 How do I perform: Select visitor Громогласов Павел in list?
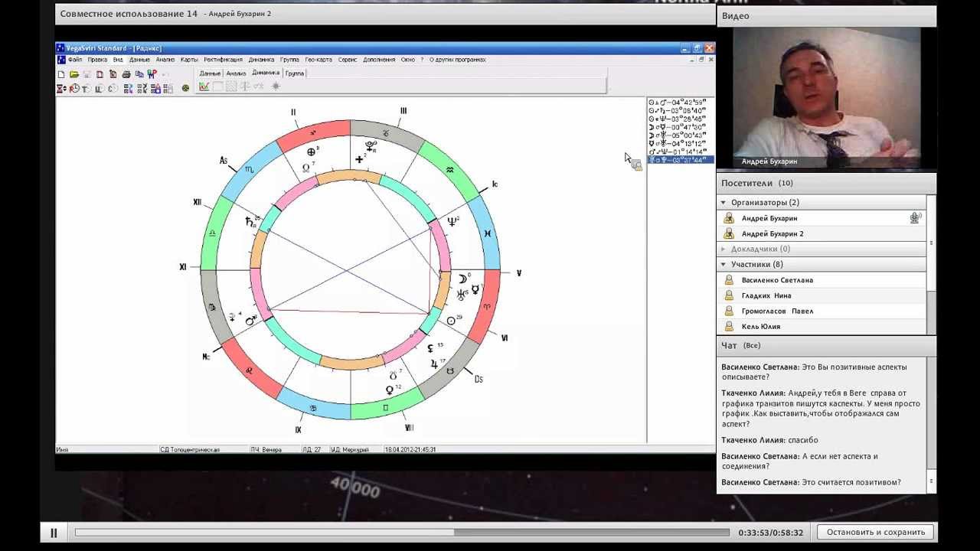point(822,311)
